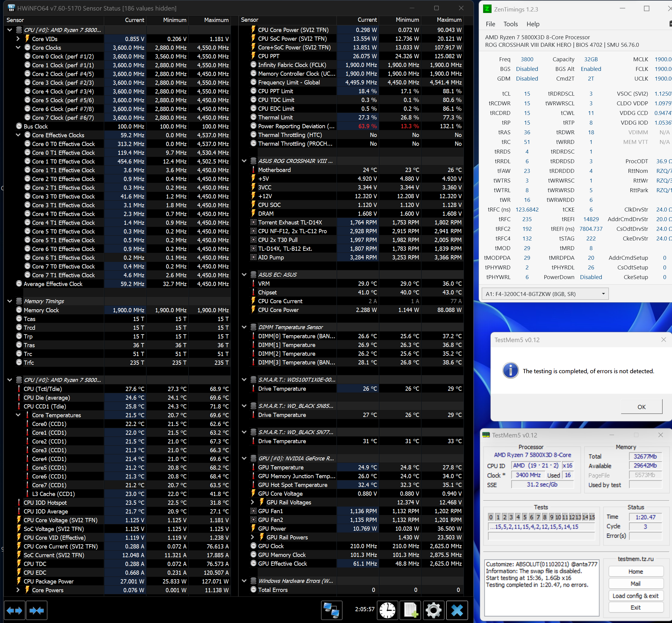Image resolution: width=672 pixels, height=623 pixels.
Task: Open the ZenTimings File menu
Action: click(x=490, y=24)
